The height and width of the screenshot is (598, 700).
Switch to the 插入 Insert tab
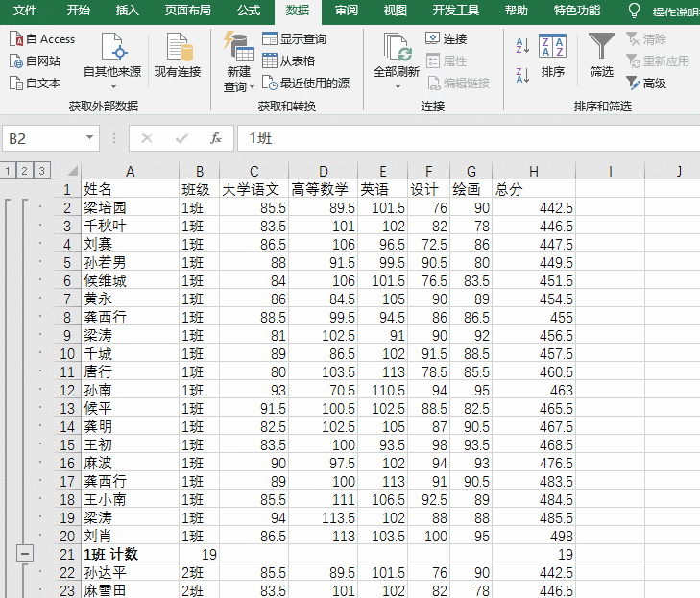[x=128, y=11]
